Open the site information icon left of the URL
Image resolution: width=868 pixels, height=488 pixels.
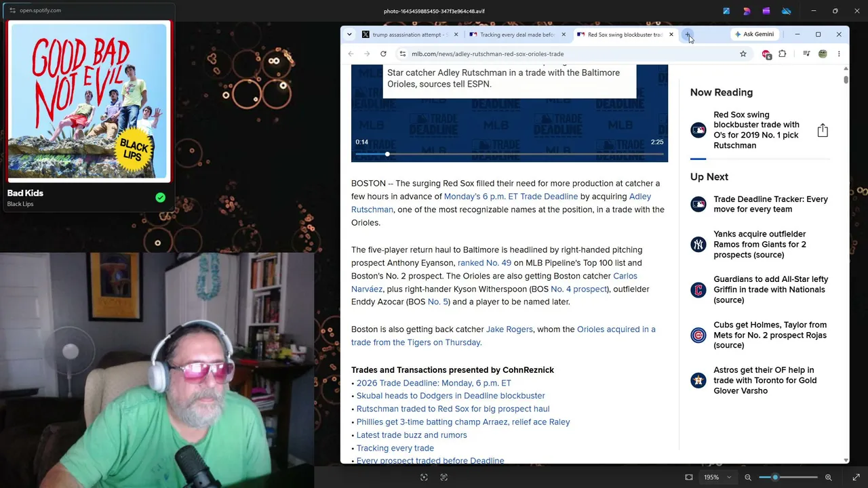coord(403,54)
